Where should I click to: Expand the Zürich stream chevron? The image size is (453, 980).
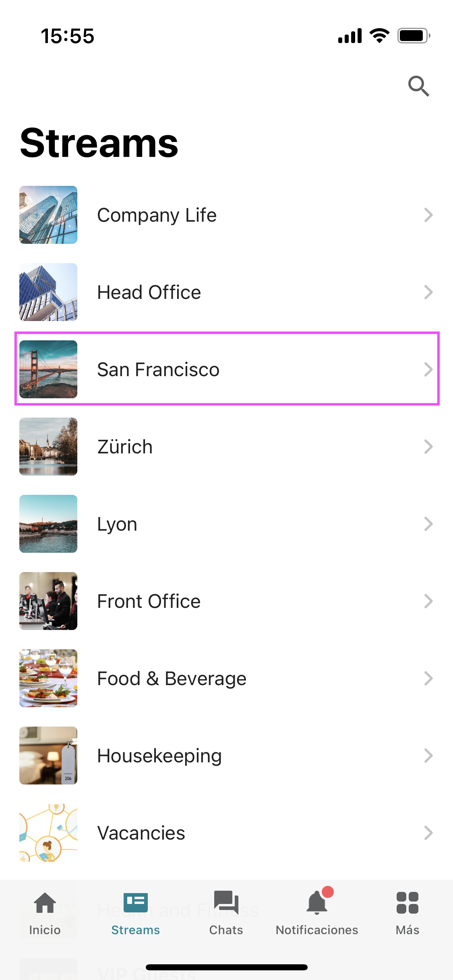pos(428,447)
